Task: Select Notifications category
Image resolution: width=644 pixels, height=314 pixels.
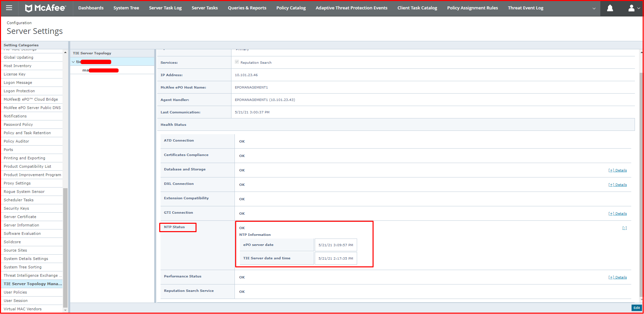Action: 32,116
